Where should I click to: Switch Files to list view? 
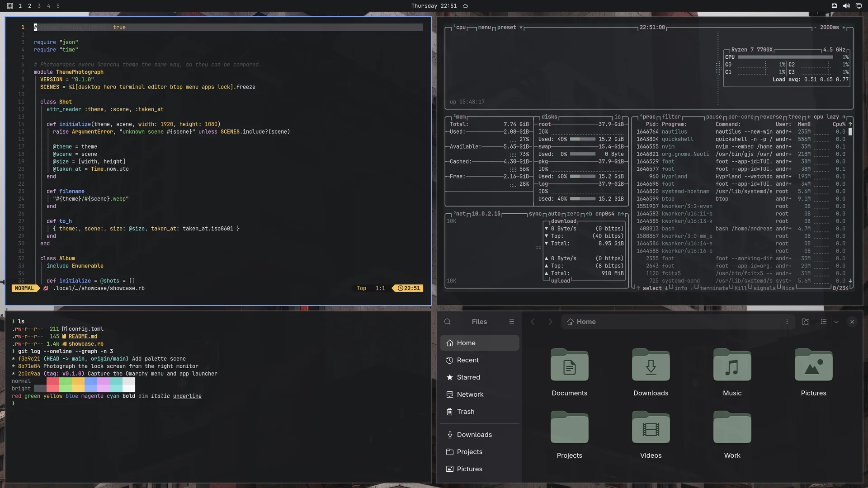tap(824, 322)
